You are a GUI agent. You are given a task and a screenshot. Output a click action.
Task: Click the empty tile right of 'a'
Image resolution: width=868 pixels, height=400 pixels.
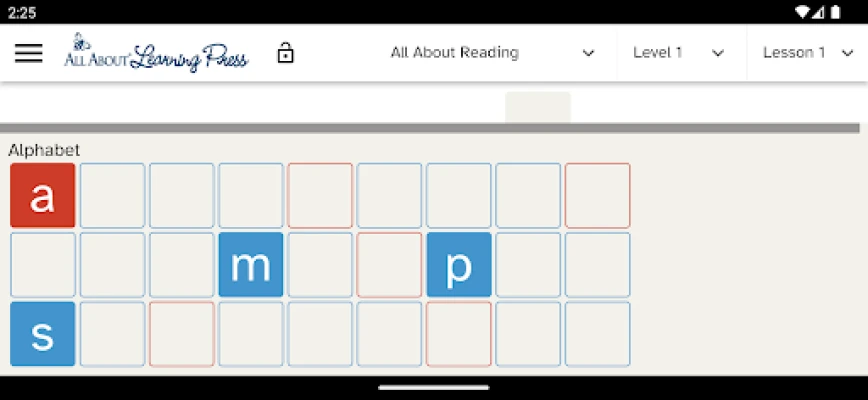(112, 196)
